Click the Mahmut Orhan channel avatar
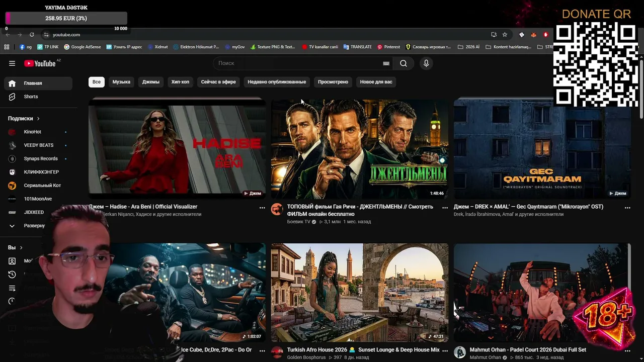644x362 pixels. (460, 352)
